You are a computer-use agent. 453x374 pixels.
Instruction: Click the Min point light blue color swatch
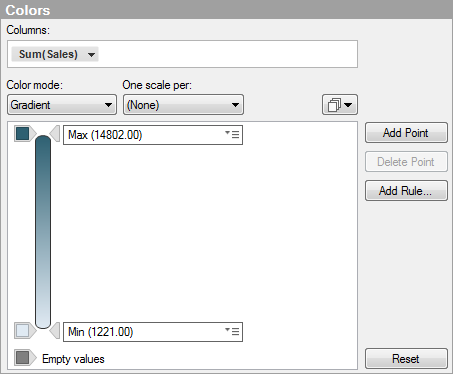[x=22, y=331]
